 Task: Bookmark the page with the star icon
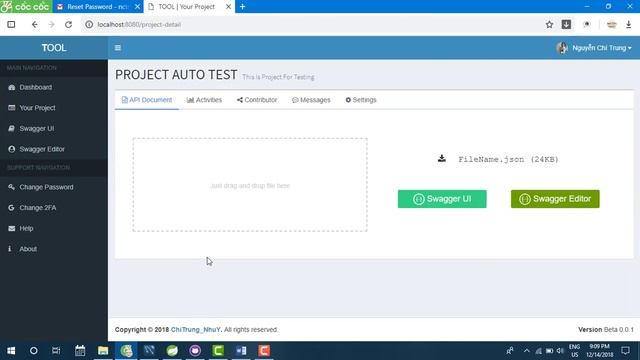(x=549, y=24)
